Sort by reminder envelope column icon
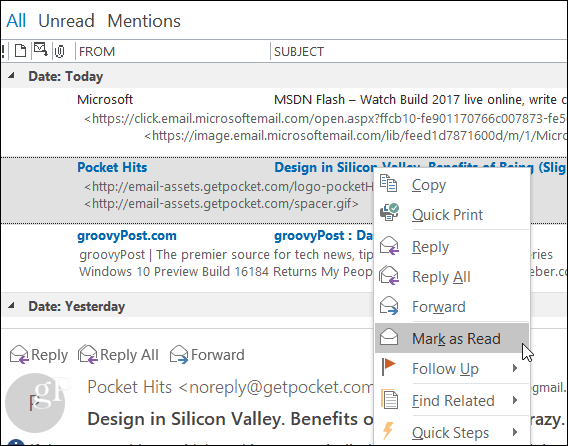568x446 pixels. [x=40, y=50]
